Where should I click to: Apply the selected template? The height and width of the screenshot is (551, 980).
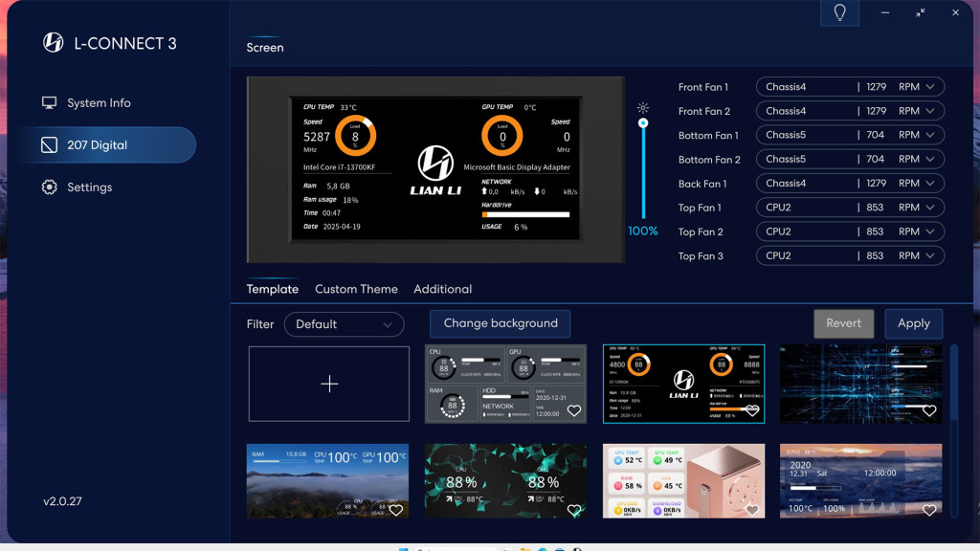[914, 323]
